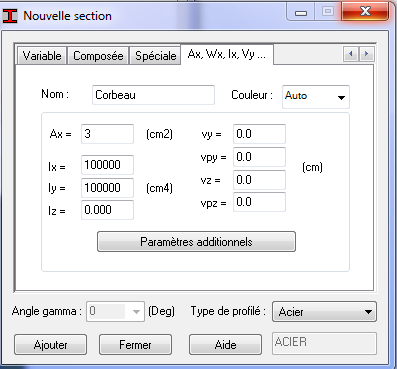Click the Nom field containing Corbeau
This screenshot has height=369, width=397.
153,95
